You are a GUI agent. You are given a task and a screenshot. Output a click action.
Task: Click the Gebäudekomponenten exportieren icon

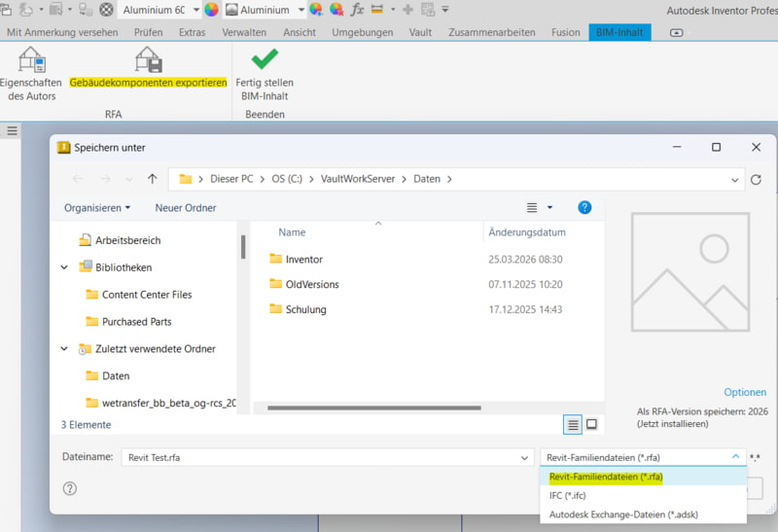[x=149, y=60]
